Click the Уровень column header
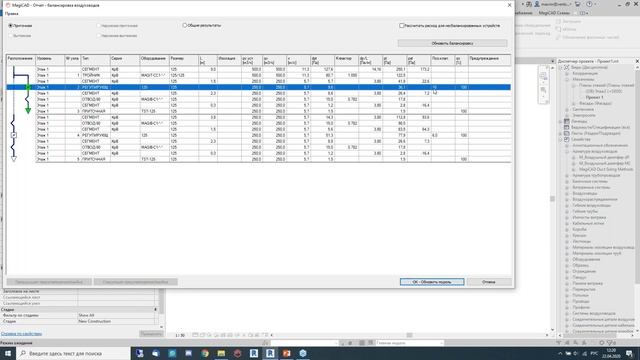This screenshot has height=360, width=640. point(50,60)
